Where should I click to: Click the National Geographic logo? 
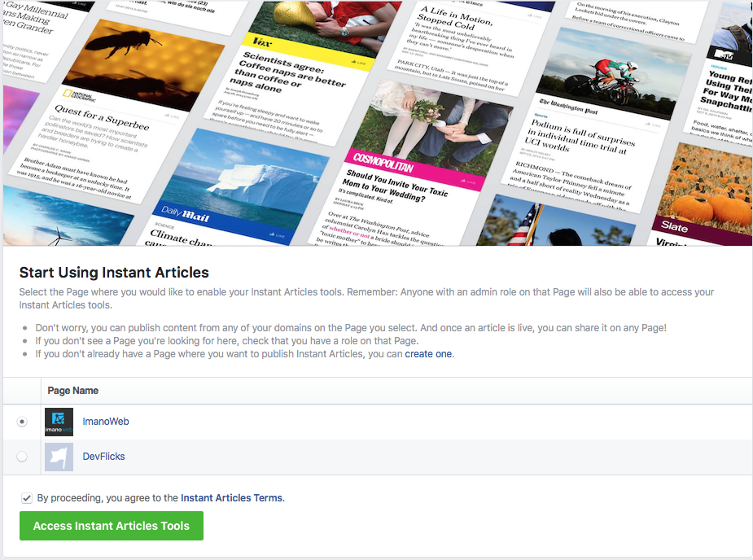pyautogui.click(x=80, y=96)
